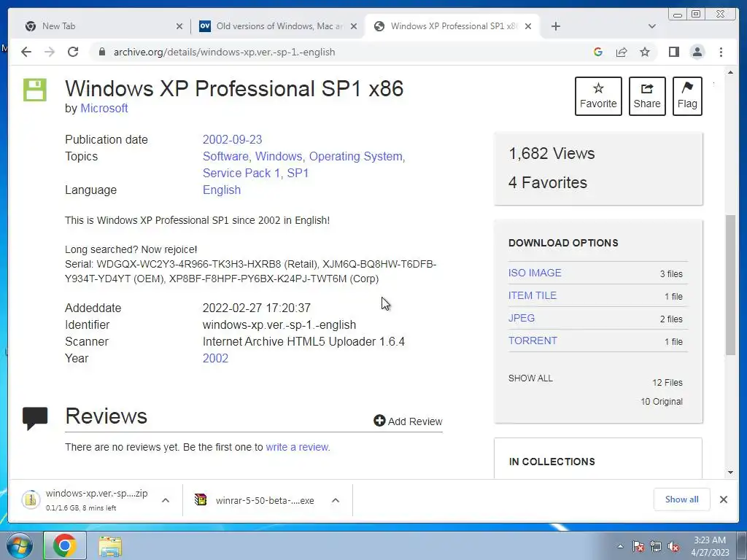Click the Action Center flag tray icon
Viewport: 747px width, 560px height.
coord(638,546)
